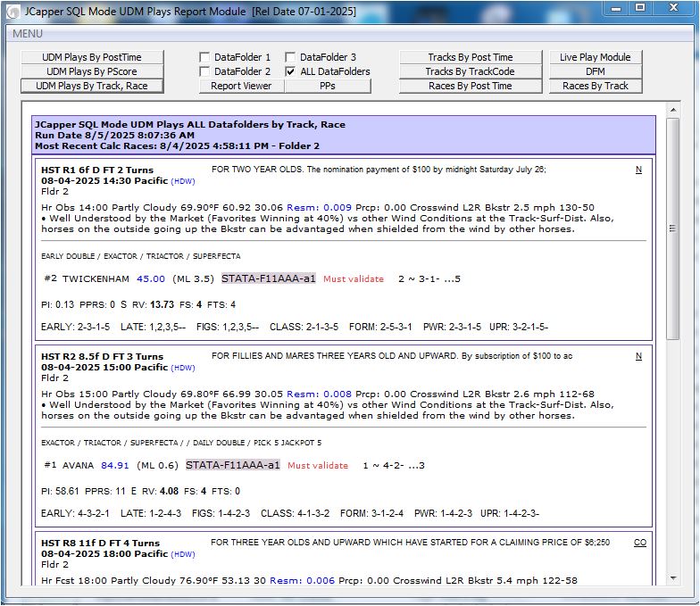700x606 pixels.
Task: Open the MENU menu bar item
Action: coord(27,34)
